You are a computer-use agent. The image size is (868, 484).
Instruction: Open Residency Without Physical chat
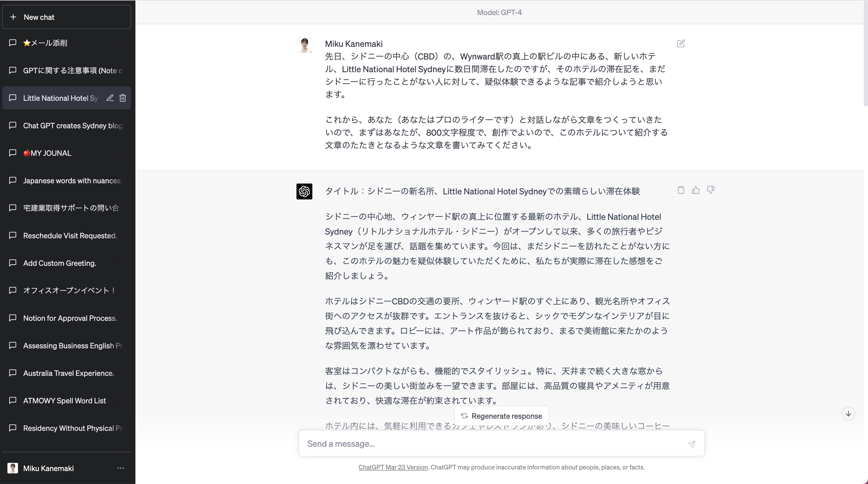point(66,428)
